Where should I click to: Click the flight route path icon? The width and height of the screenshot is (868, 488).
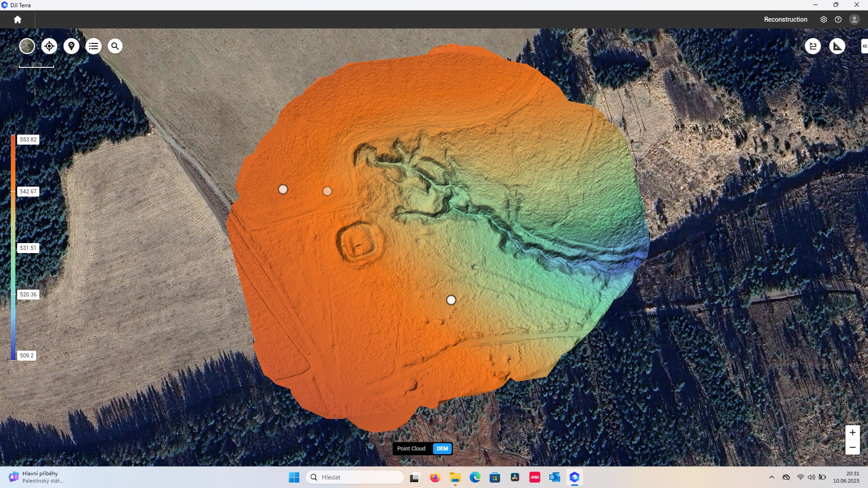[x=813, y=46]
